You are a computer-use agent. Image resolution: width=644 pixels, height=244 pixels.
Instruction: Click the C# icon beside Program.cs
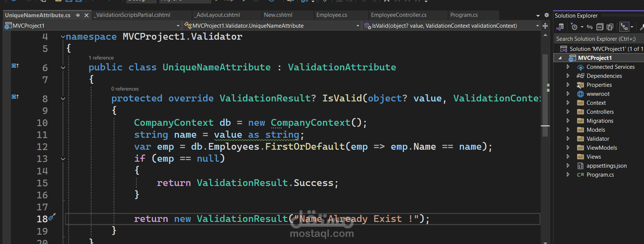(580, 175)
